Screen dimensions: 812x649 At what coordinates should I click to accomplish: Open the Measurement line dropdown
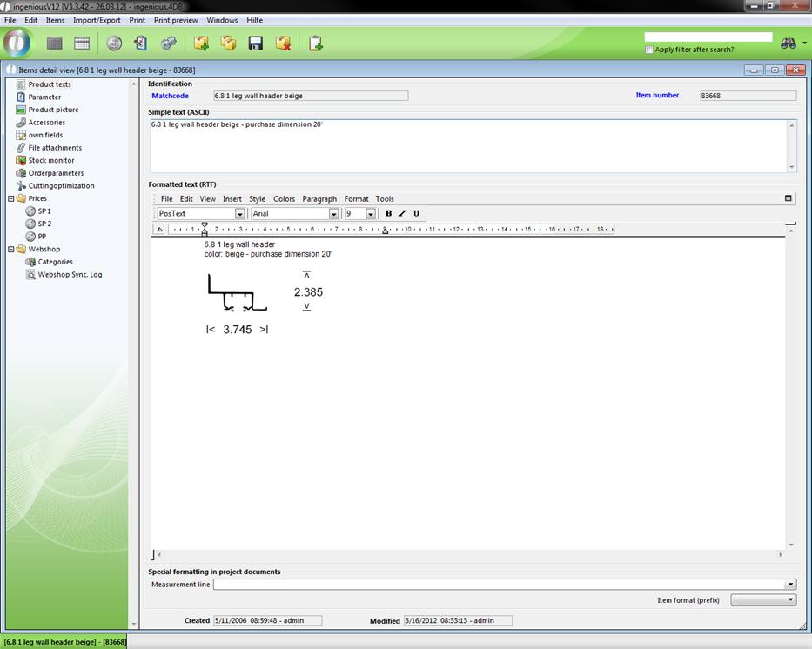789,585
